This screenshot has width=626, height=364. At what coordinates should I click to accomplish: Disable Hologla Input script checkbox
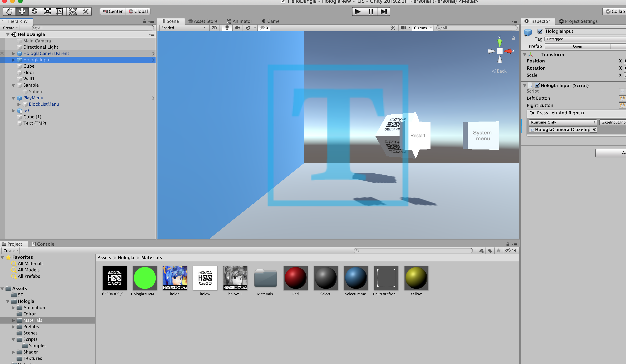(x=537, y=85)
